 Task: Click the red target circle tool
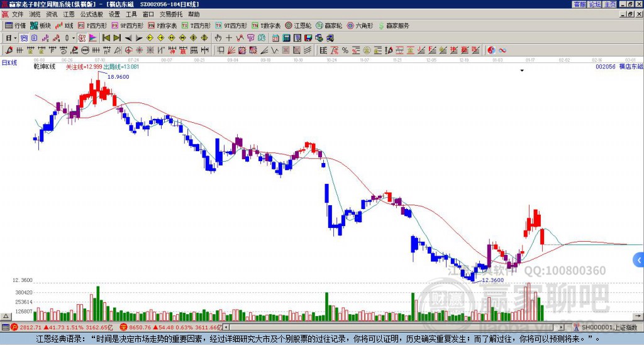tap(128, 50)
